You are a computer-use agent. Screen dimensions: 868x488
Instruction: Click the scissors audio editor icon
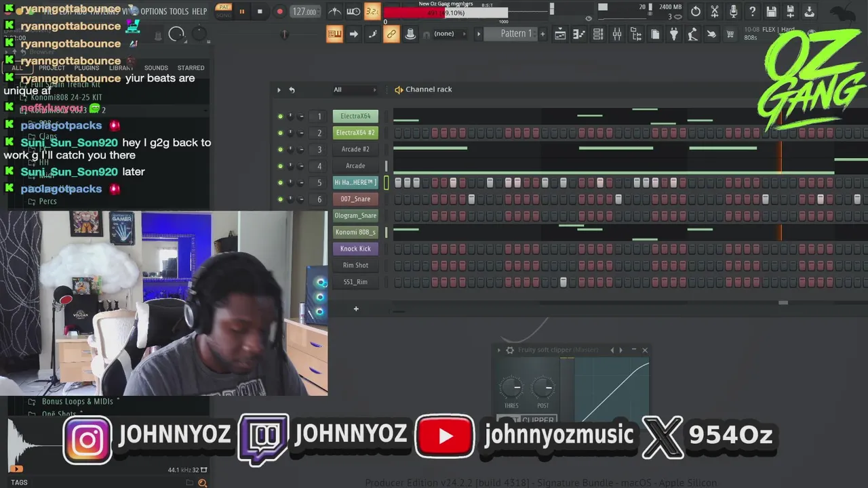point(715,12)
